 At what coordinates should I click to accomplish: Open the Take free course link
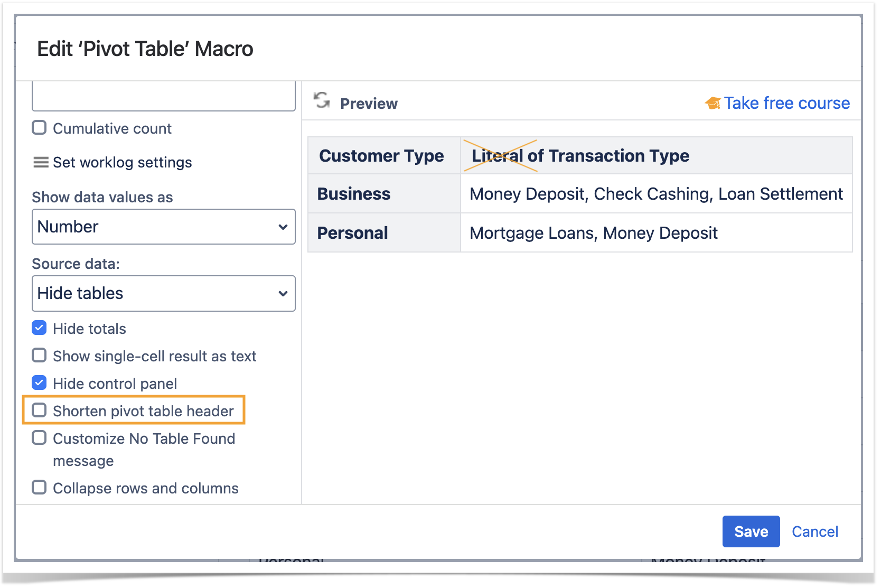click(x=786, y=103)
